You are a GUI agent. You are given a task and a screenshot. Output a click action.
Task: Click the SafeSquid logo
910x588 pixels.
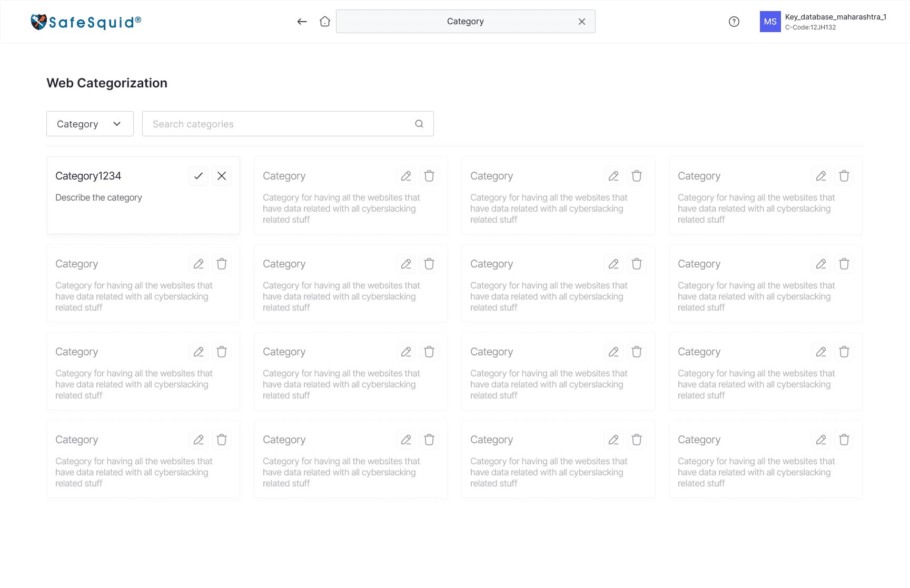coord(86,22)
